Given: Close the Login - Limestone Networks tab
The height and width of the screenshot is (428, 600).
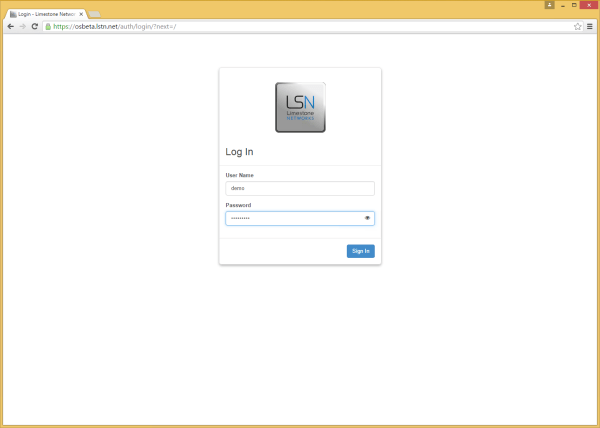Looking at the screenshot, I should 81,14.
